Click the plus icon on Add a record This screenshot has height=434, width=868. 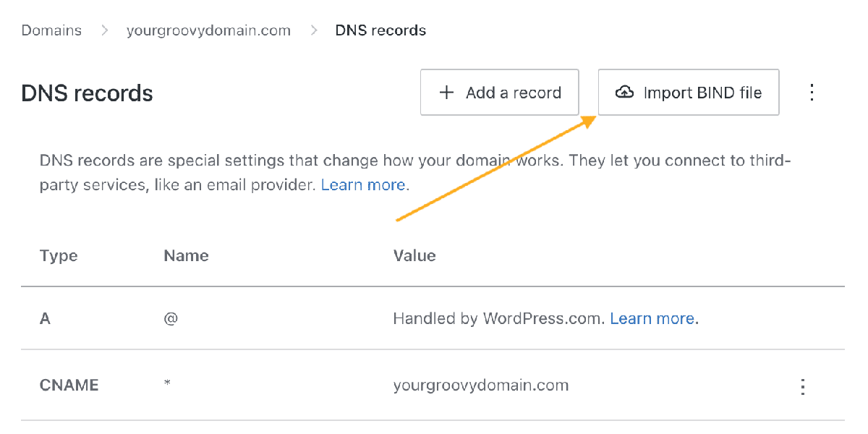[x=447, y=93]
